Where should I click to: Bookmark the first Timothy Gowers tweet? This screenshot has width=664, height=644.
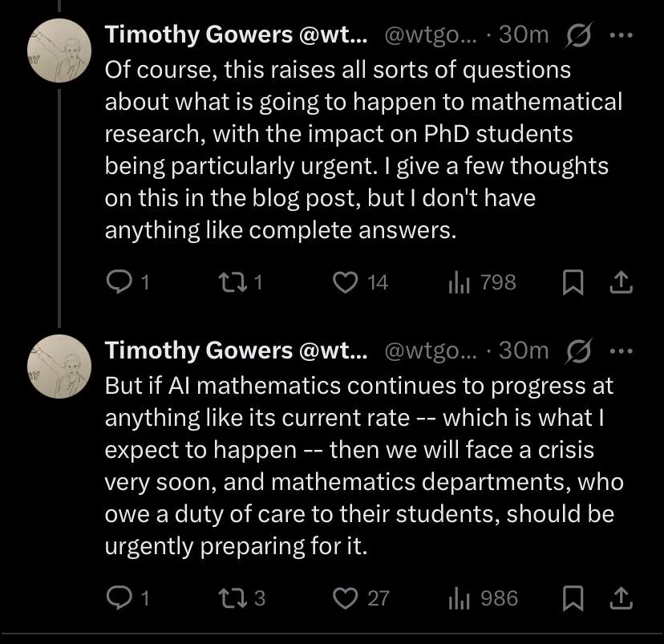pyautogui.click(x=573, y=282)
